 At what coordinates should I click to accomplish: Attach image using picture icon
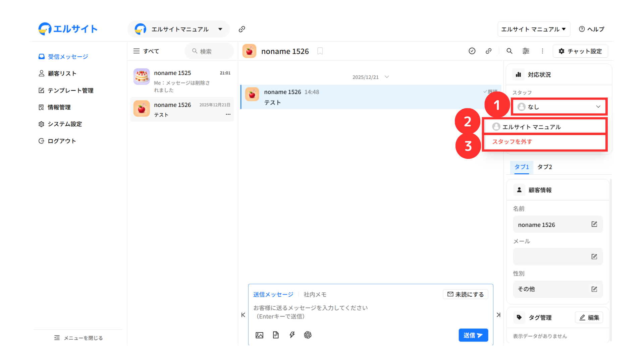259,335
